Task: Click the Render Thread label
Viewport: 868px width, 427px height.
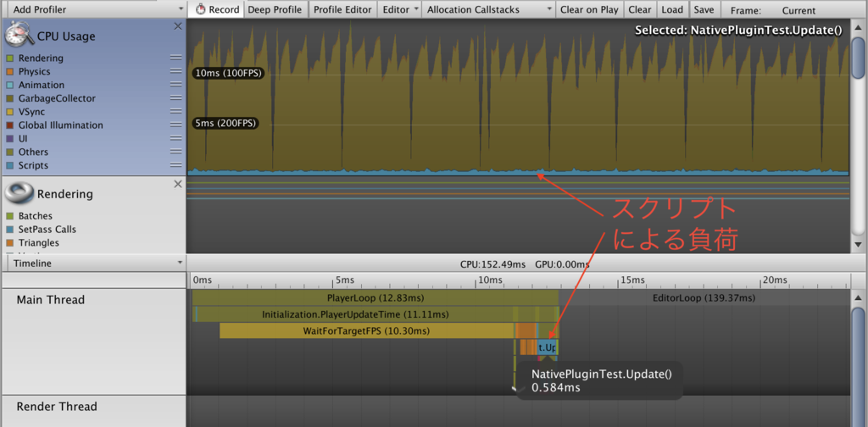Action: (57, 407)
